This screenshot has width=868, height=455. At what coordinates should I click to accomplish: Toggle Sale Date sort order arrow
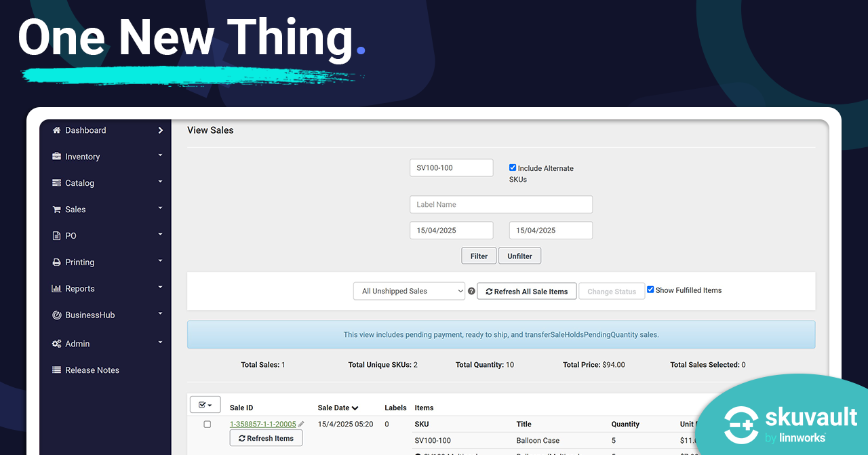pyautogui.click(x=356, y=408)
